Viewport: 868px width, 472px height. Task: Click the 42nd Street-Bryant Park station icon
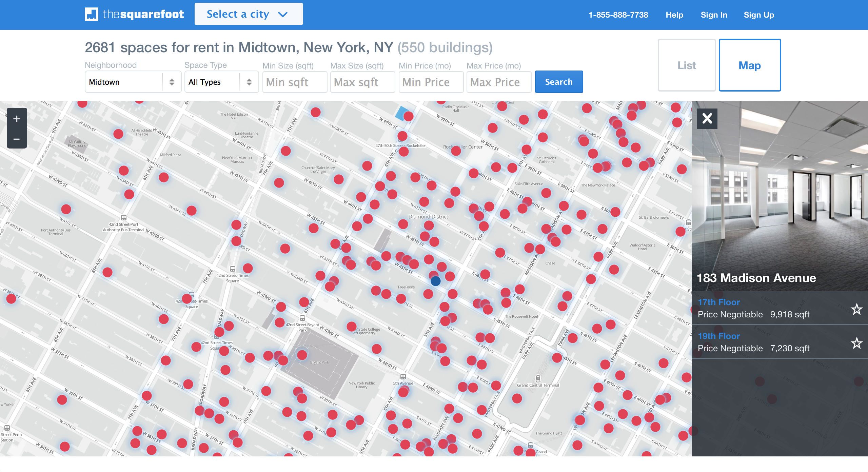(x=302, y=318)
